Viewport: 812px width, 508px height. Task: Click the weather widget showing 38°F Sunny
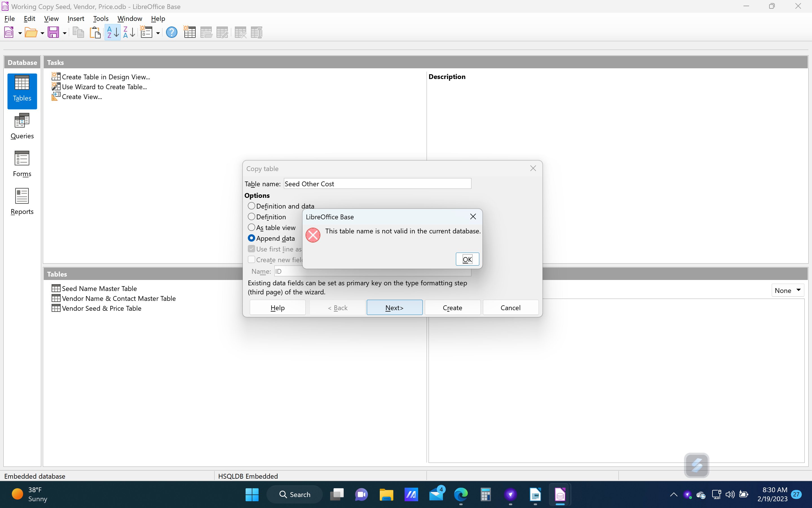(x=30, y=494)
